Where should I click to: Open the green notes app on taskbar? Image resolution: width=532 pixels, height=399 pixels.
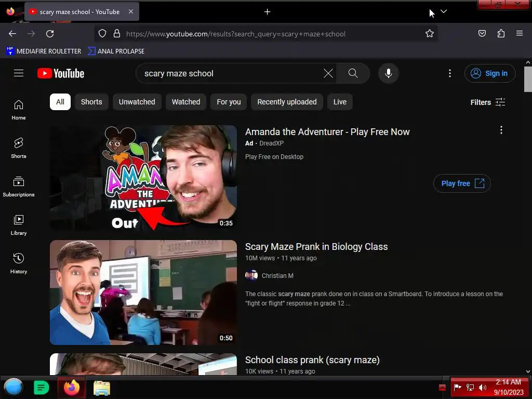(x=42, y=388)
